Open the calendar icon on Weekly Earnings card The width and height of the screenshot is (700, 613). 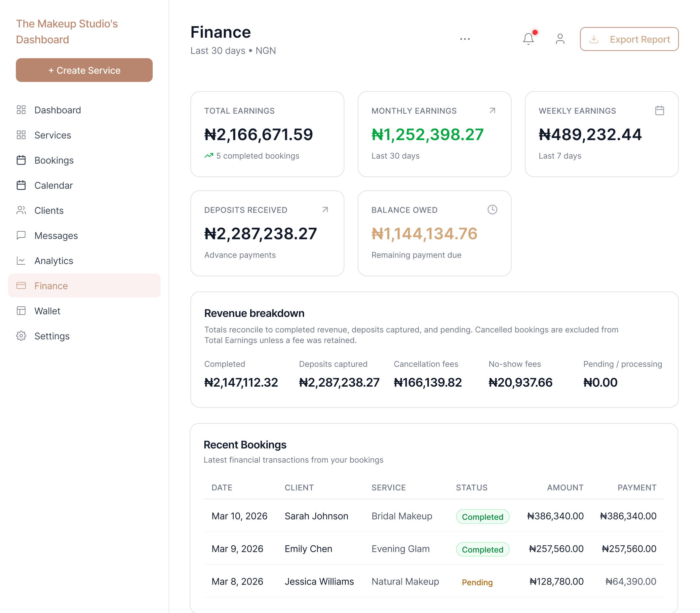(660, 110)
